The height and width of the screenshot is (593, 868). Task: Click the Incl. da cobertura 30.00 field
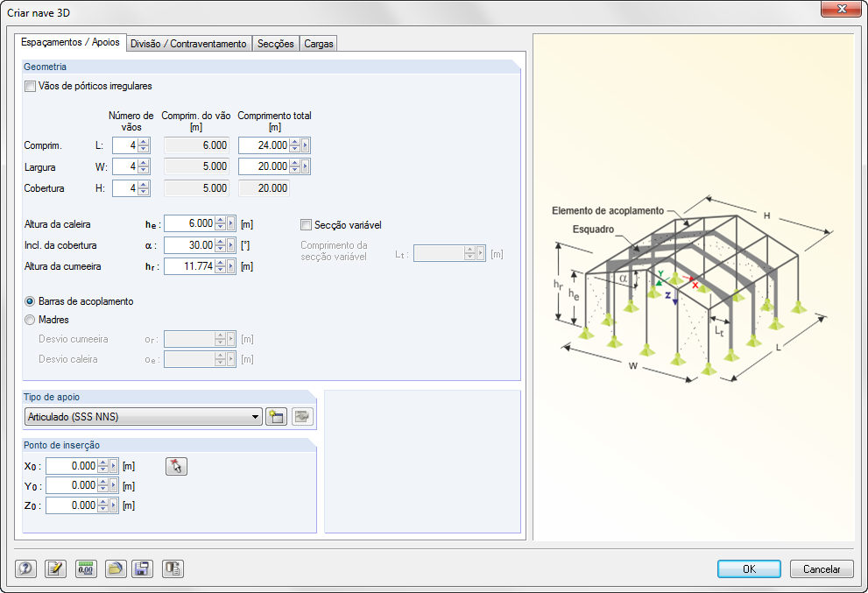coord(190,245)
